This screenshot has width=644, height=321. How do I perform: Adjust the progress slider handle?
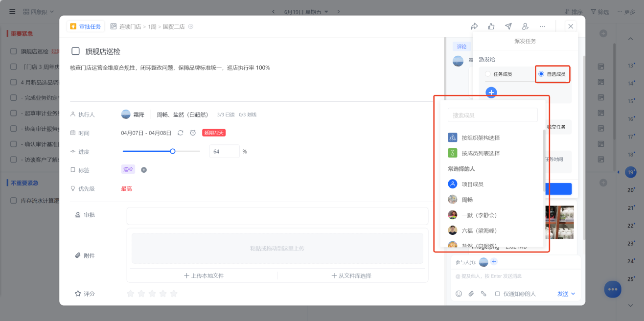[173, 151]
